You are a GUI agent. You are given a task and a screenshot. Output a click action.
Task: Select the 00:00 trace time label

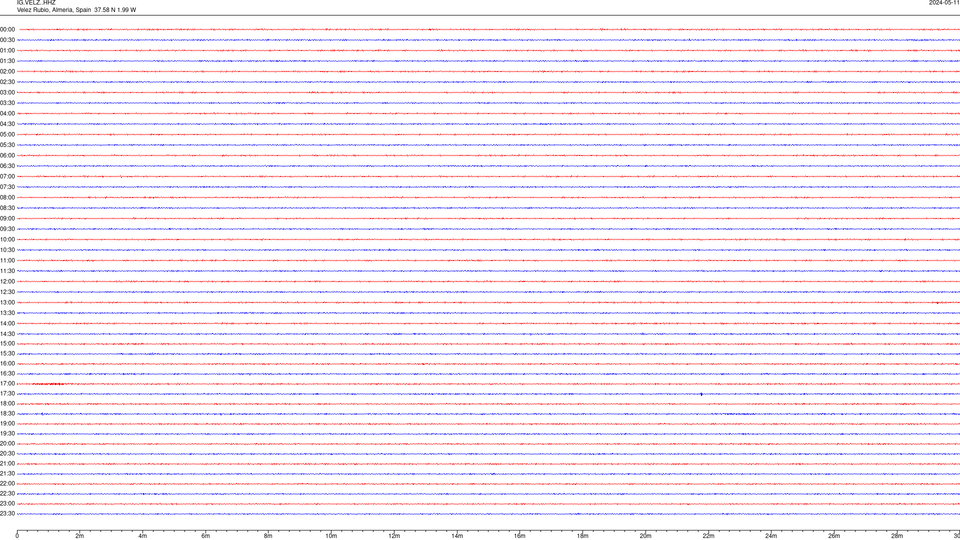[7, 29]
